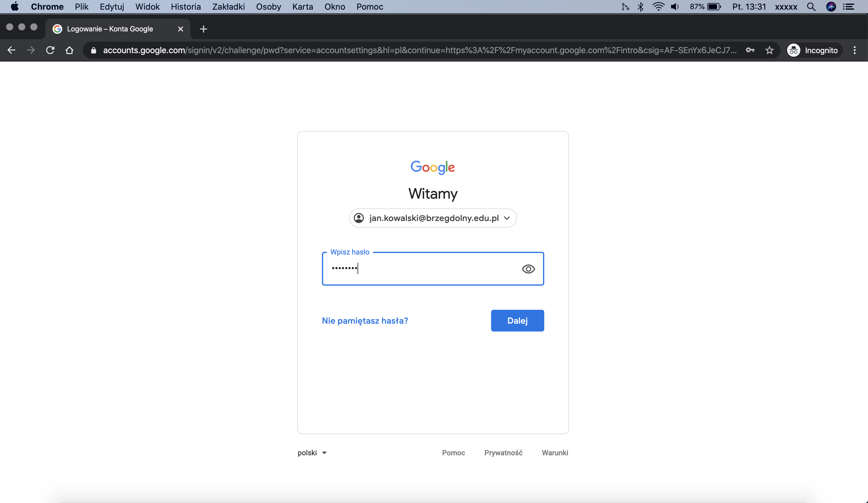Click the leftmost status icon before Bluetooth
The height and width of the screenshot is (503, 868).
pos(625,7)
